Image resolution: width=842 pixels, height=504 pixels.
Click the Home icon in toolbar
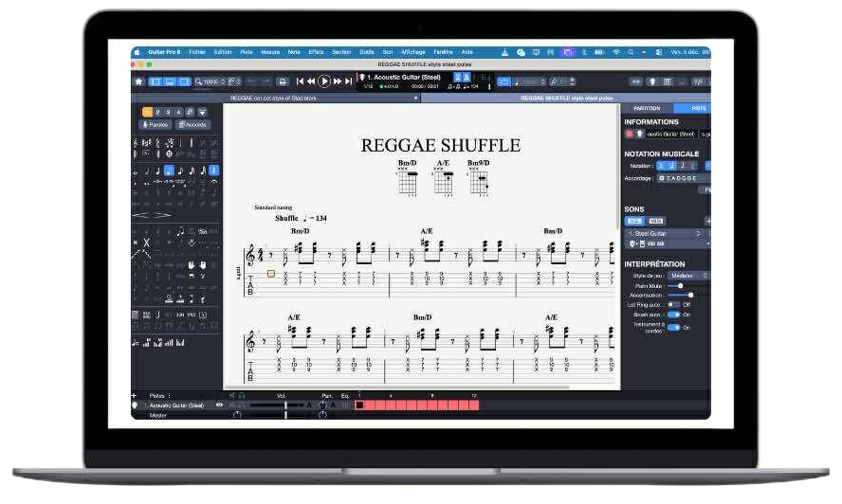(x=139, y=81)
